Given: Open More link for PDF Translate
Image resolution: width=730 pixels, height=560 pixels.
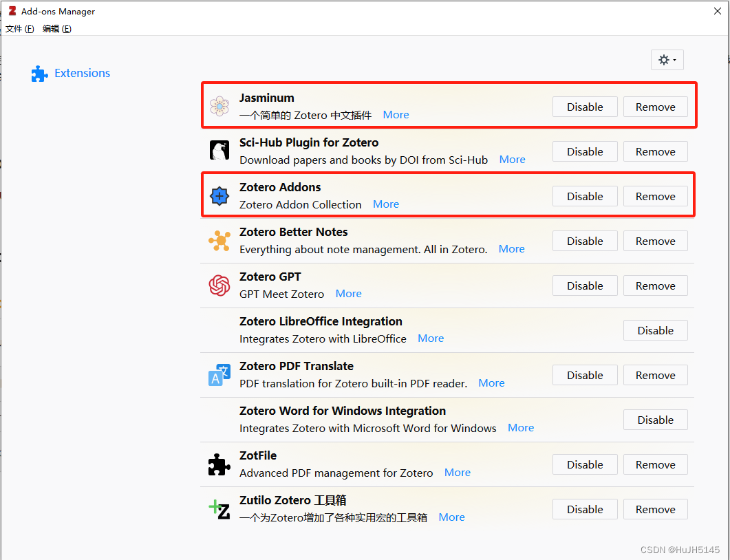Looking at the screenshot, I should click(x=492, y=383).
